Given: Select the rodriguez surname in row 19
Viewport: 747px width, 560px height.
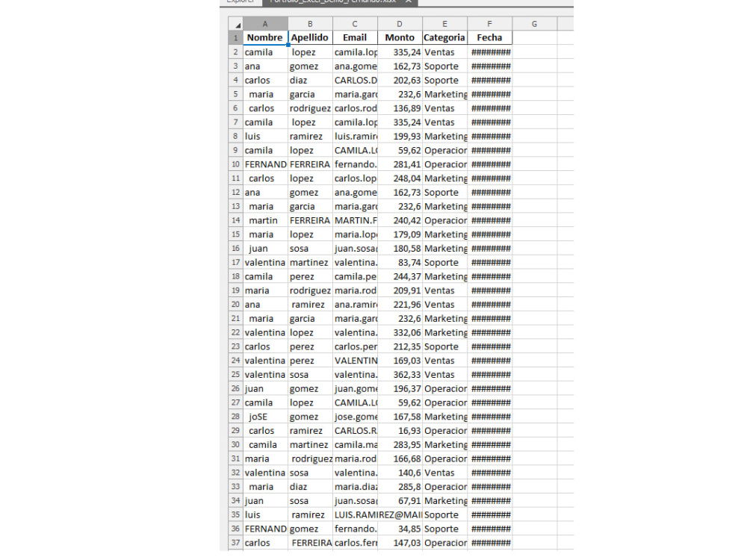Looking at the screenshot, I should 310,290.
